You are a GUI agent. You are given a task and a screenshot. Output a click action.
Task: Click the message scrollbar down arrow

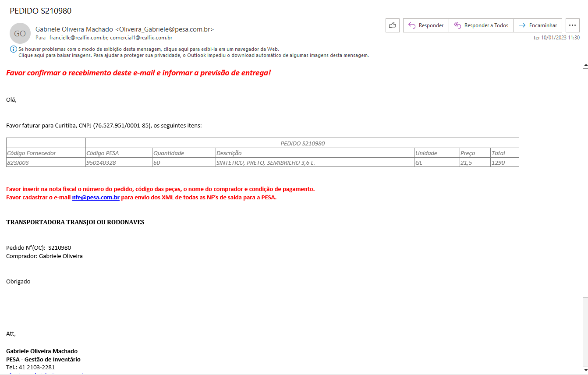(x=585, y=369)
